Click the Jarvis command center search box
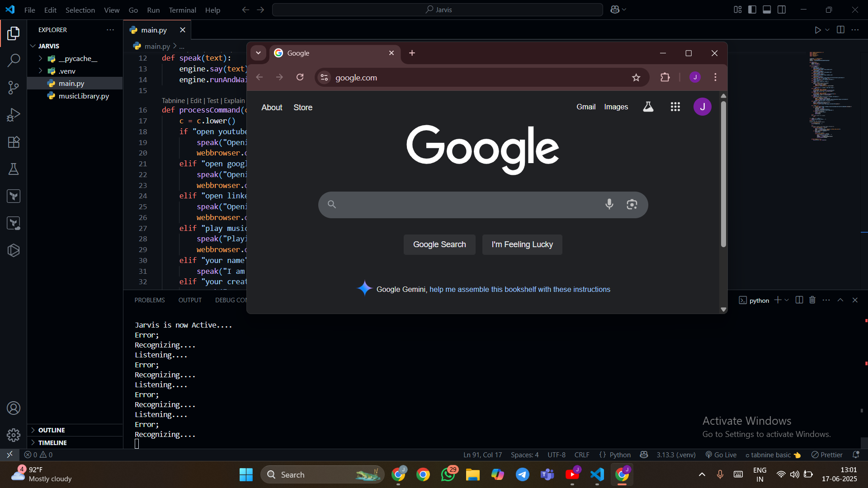This screenshot has height=488, width=868. (437, 9)
